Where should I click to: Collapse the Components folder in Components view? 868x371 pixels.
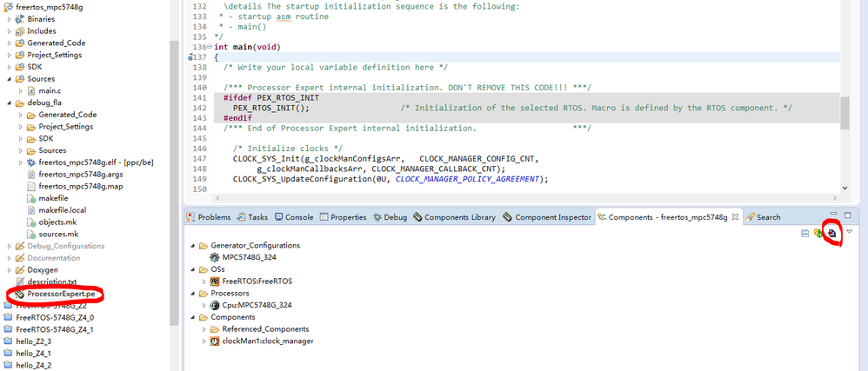(x=192, y=317)
